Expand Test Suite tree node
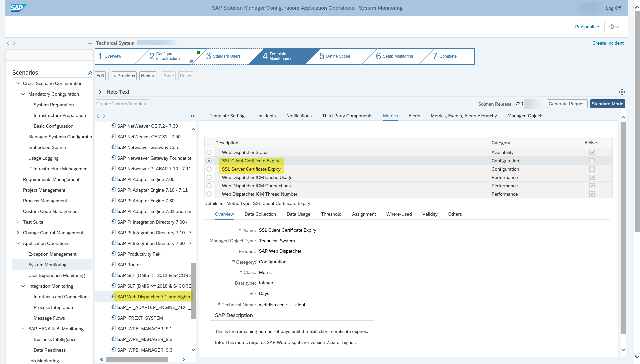Image resolution: width=640 pixels, height=364 pixels. (x=18, y=222)
